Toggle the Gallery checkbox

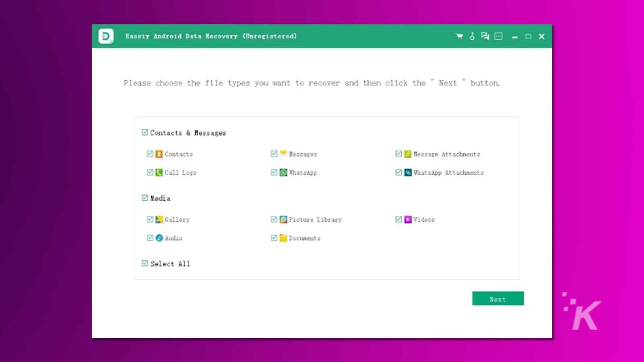(x=150, y=219)
